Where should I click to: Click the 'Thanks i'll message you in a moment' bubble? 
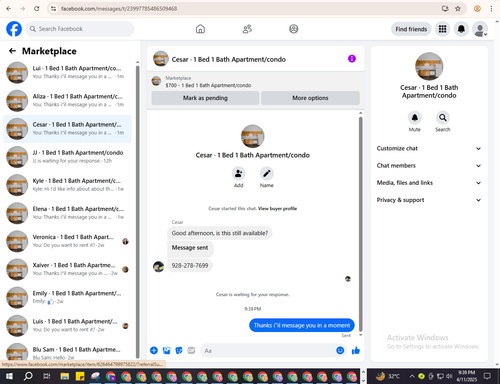(x=302, y=325)
